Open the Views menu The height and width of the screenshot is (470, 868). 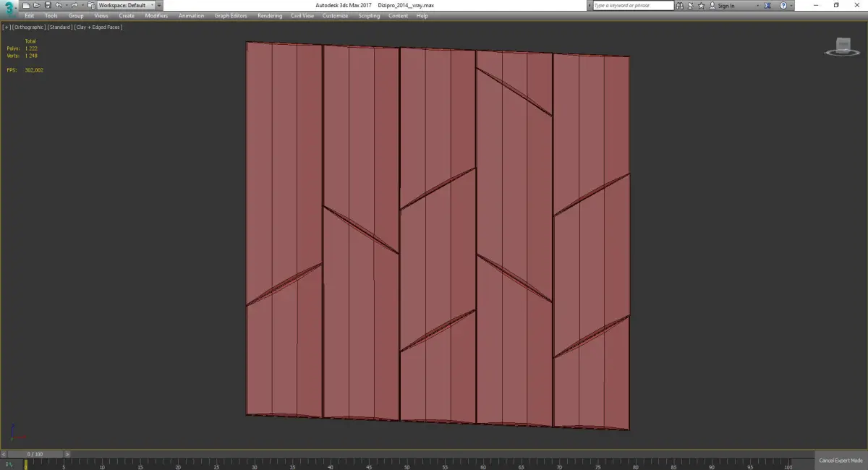101,16
